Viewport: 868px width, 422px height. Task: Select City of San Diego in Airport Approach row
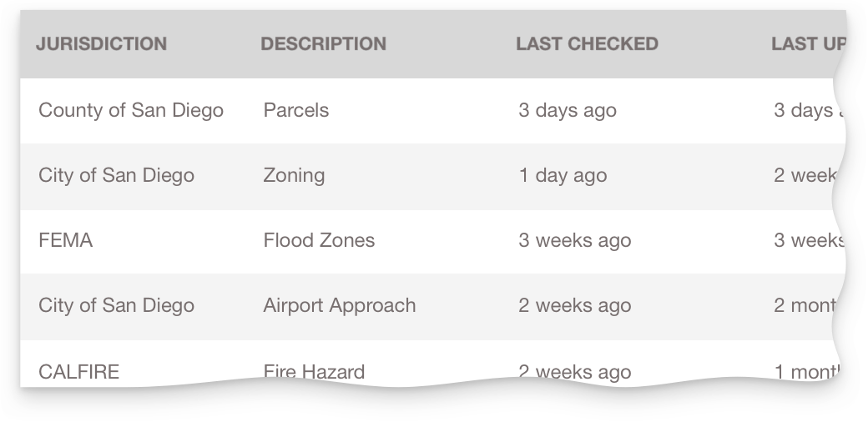[x=116, y=305]
